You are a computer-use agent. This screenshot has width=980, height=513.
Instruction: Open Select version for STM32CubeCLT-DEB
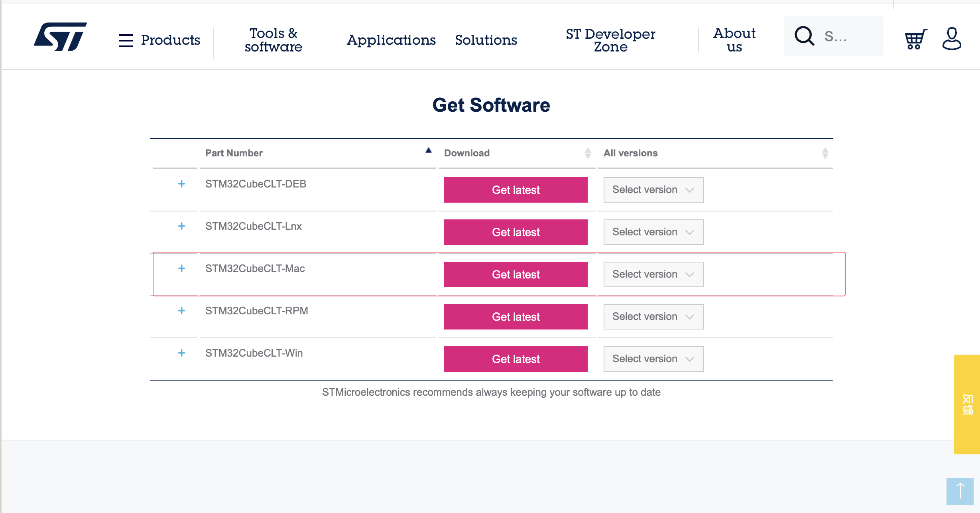tap(654, 190)
